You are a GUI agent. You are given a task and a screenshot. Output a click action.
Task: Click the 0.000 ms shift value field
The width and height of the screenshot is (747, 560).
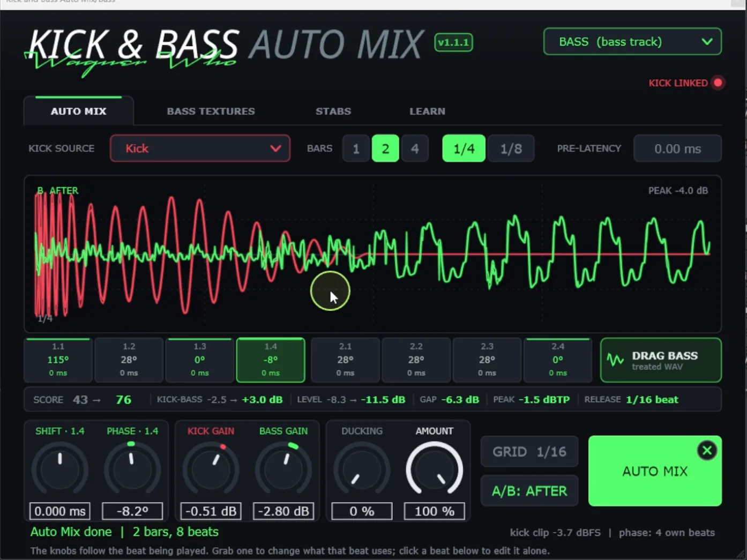60,511
